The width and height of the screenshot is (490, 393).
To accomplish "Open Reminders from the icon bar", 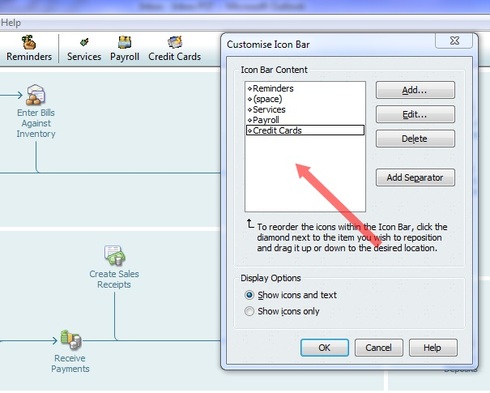I will (29, 49).
